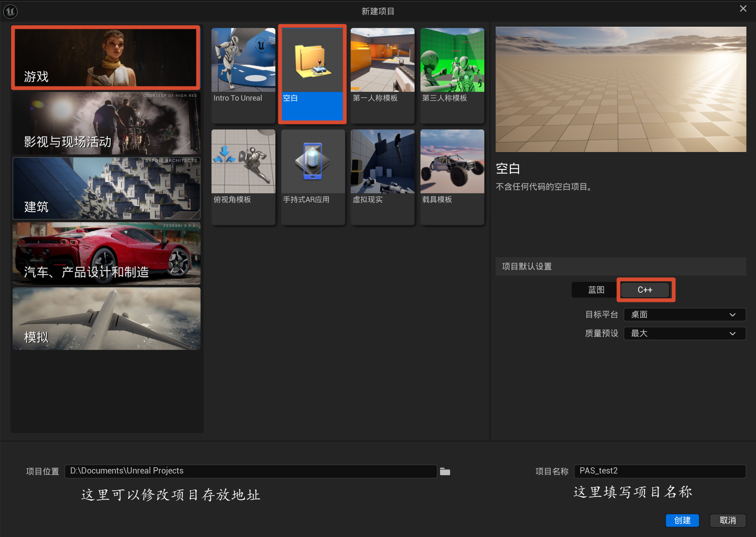Click the 项目名称 input field
This screenshot has width=756, height=537.
pos(660,471)
